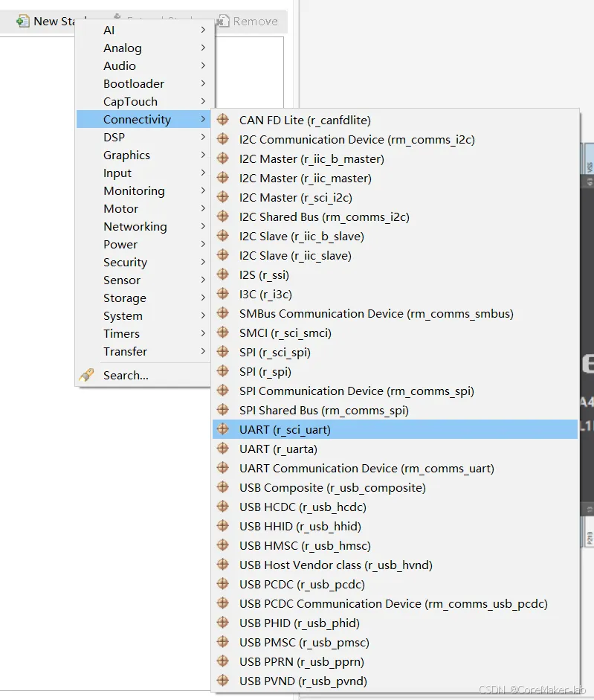
Task: Click the SPI Shared Bus module icon
Action: (223, 410)
